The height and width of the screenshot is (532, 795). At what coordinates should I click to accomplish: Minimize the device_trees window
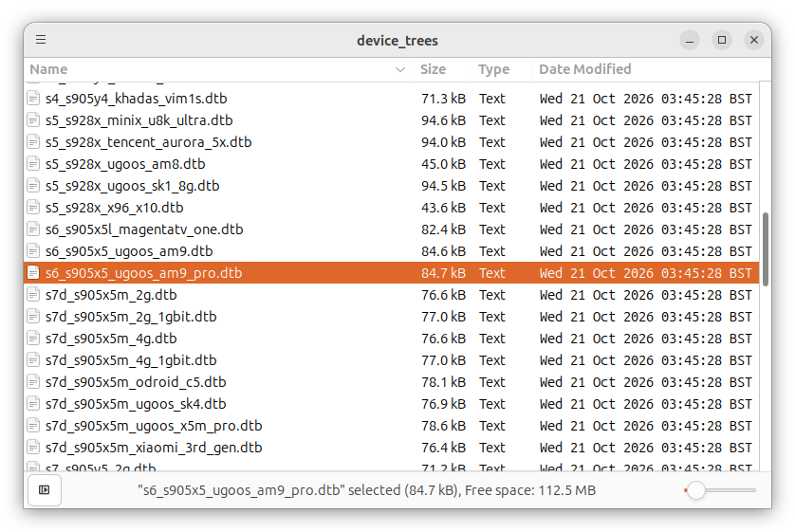[x=690, y=40]
